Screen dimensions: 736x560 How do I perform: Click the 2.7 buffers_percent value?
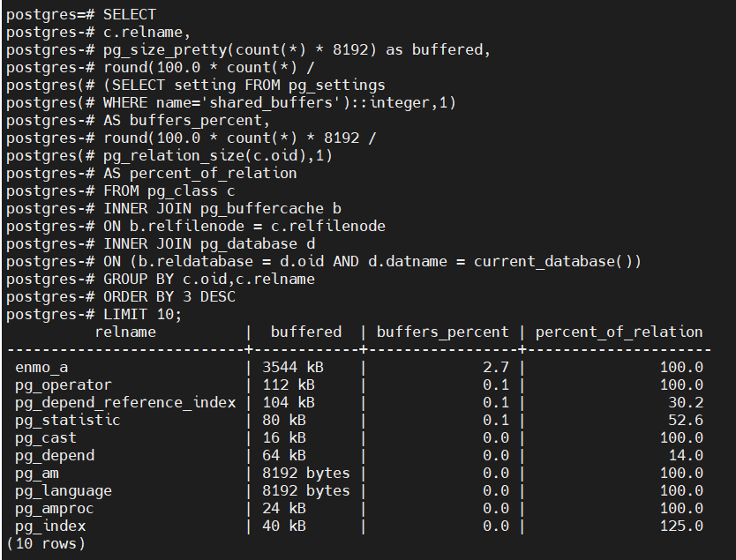(496, 367)
